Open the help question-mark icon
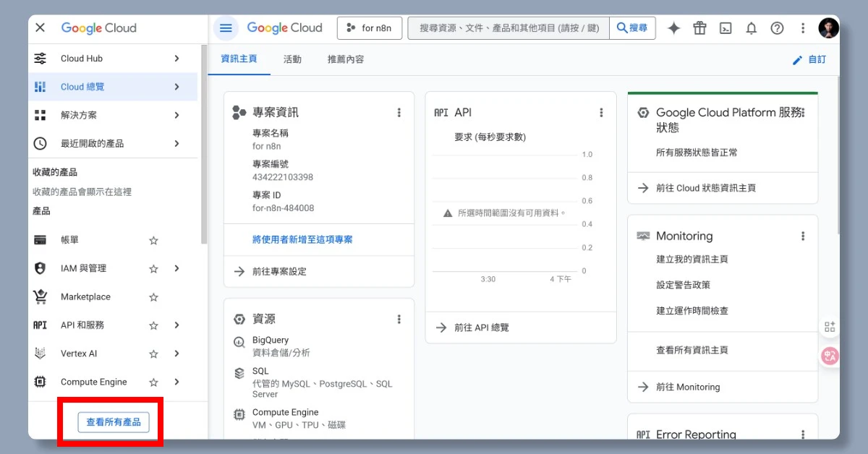The image size is (868, 454). click(x=777, y=28)
